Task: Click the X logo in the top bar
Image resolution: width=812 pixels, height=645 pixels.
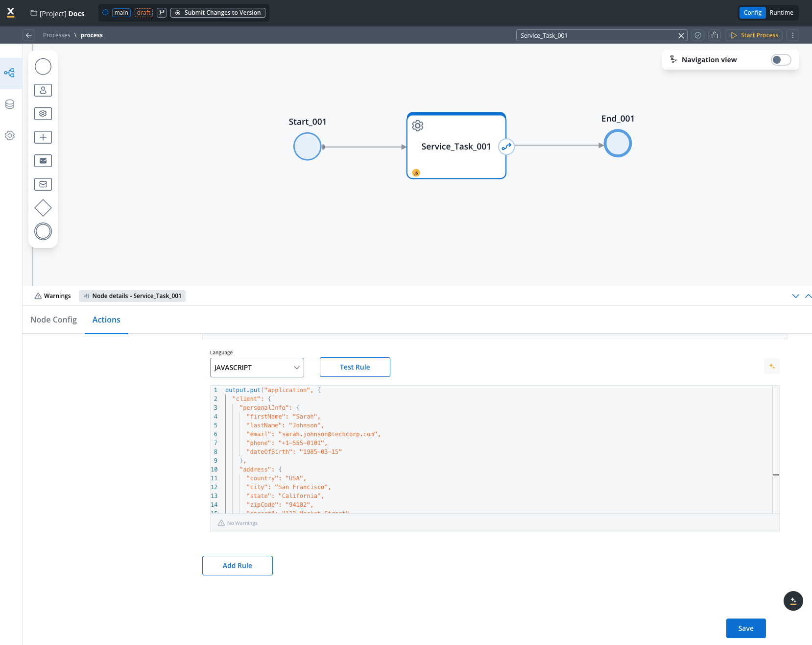Action: pyautogui.click(x=11, y=13)
